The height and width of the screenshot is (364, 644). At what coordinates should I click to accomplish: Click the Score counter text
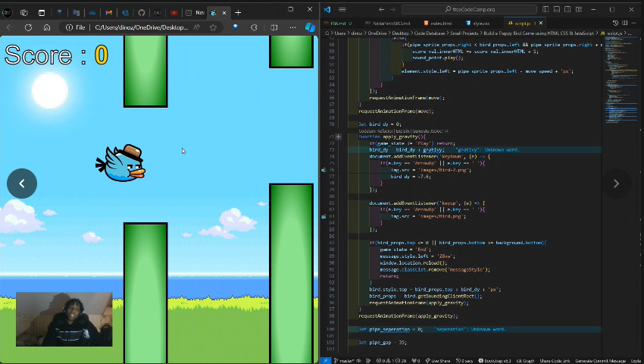click(x=56, y=55)
